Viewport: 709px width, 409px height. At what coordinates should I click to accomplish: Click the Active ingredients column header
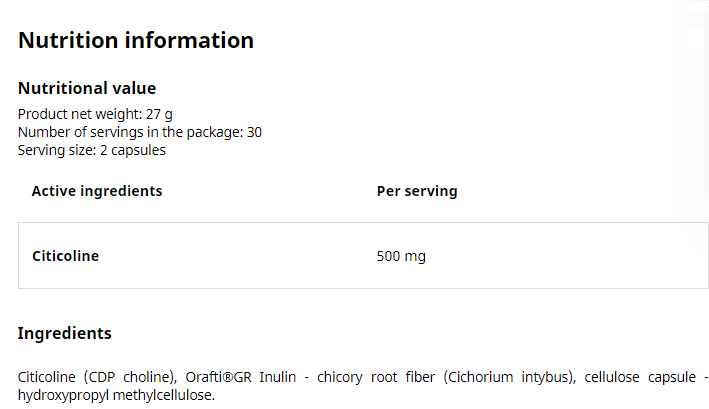tap(97, 191)
